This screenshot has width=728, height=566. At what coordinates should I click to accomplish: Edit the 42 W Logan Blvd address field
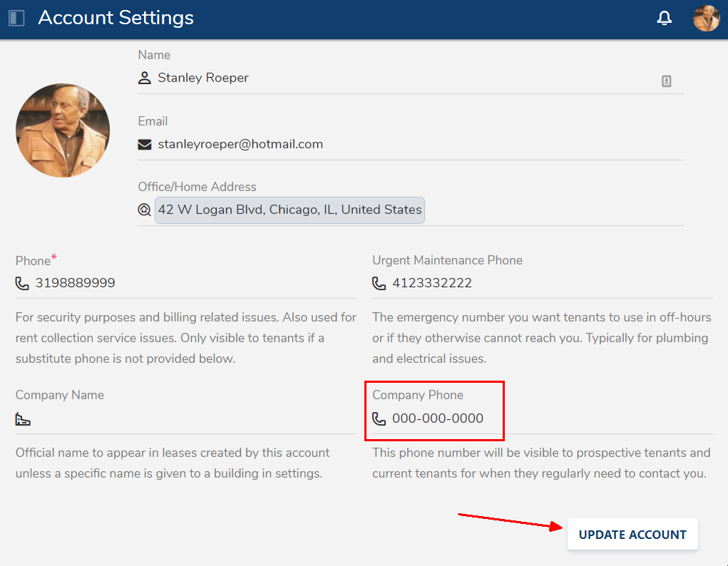coord(289,210)
